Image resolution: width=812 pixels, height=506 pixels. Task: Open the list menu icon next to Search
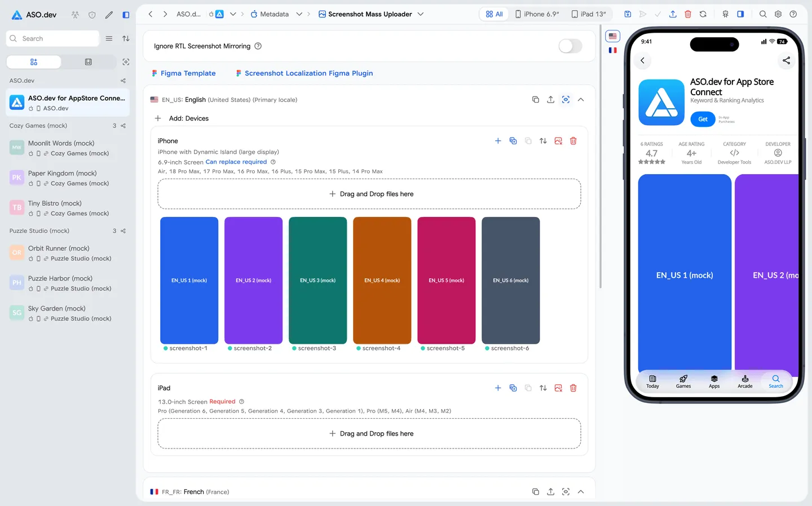(109, 38)
